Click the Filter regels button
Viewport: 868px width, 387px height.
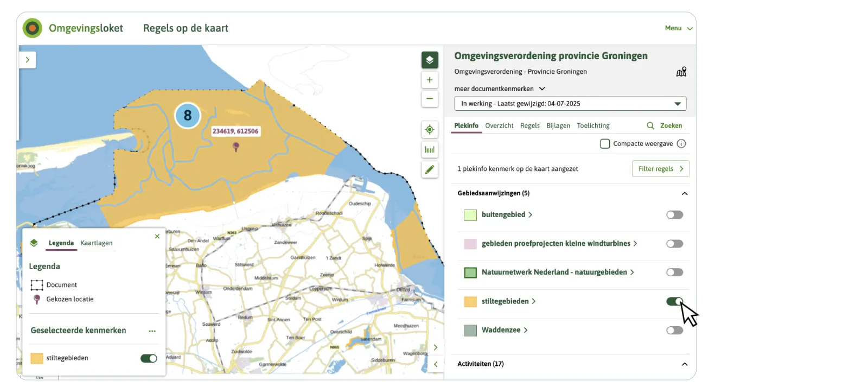[661, 169]
